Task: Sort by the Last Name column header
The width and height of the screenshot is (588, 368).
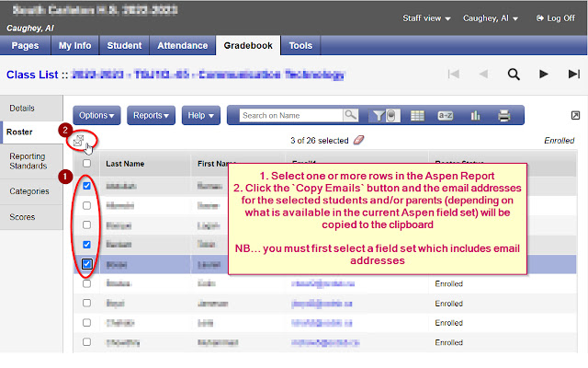Action: pyautogui.click(x=125, y=164)
